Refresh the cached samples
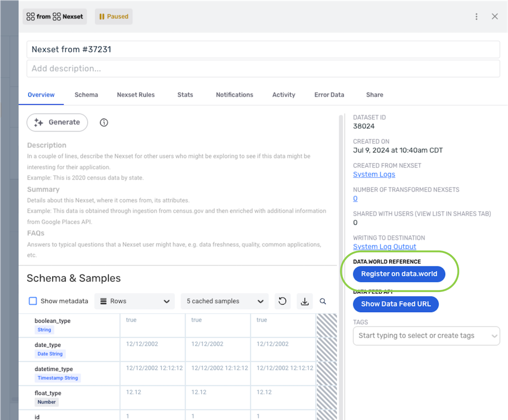The image size is (508, 420). 282,301
